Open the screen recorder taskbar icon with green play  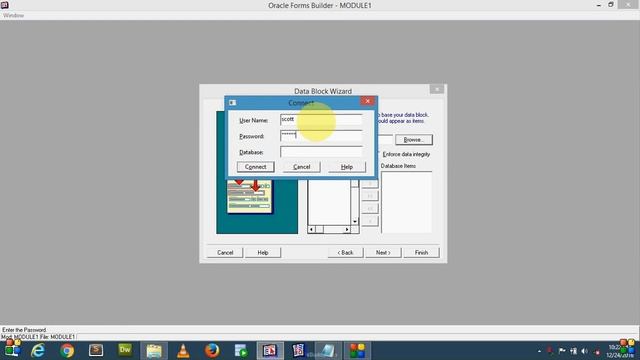point(241,351)
